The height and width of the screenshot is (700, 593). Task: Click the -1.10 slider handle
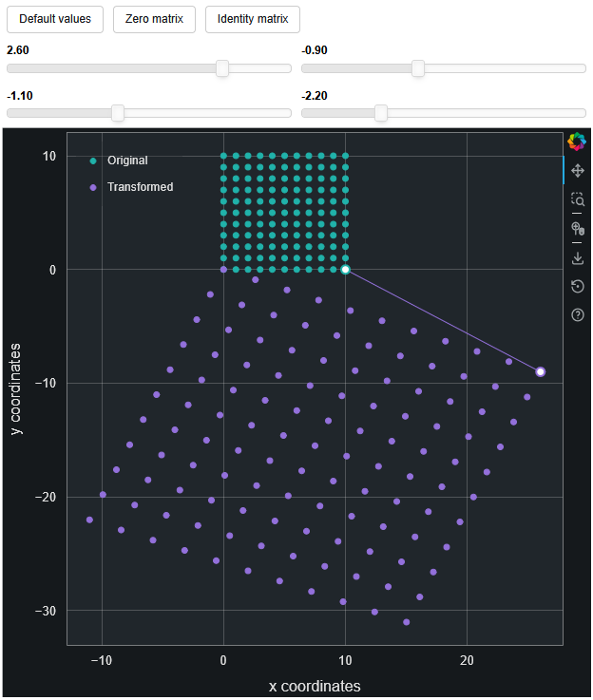click(x=118, y=113)
